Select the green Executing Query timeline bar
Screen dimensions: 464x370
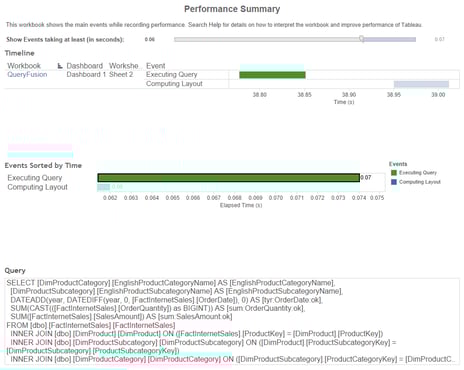tap(272, 75)
